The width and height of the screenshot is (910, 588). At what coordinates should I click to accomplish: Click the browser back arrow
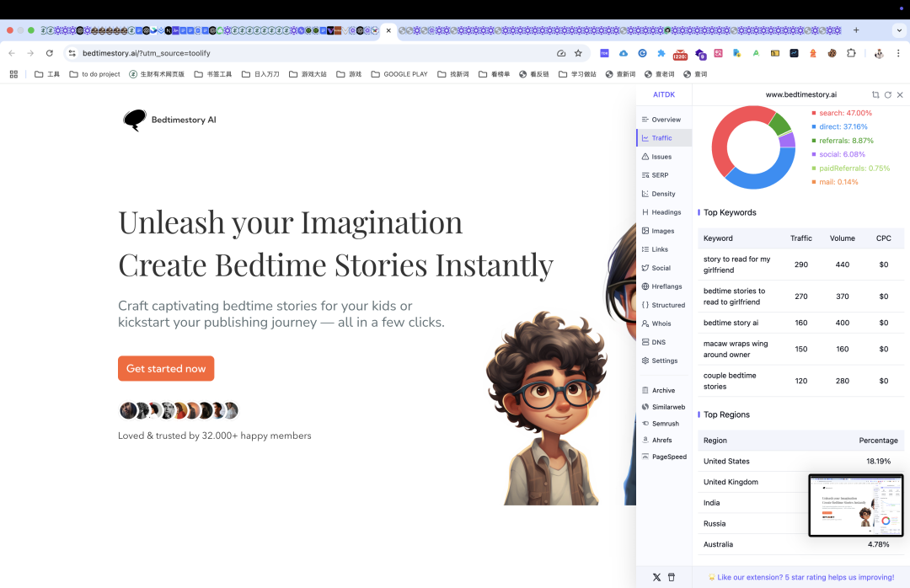tap(12, 53)
